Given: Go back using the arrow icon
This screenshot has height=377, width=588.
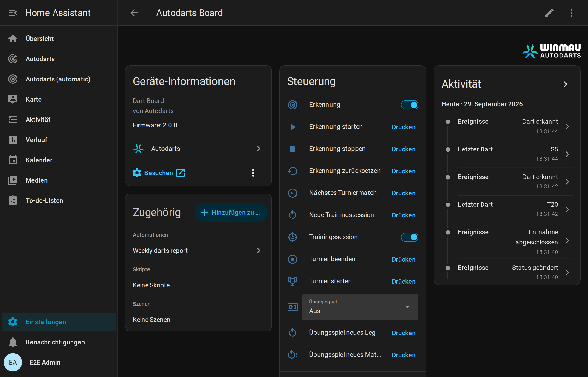Looking at the screenshot, I should [134, 13].
